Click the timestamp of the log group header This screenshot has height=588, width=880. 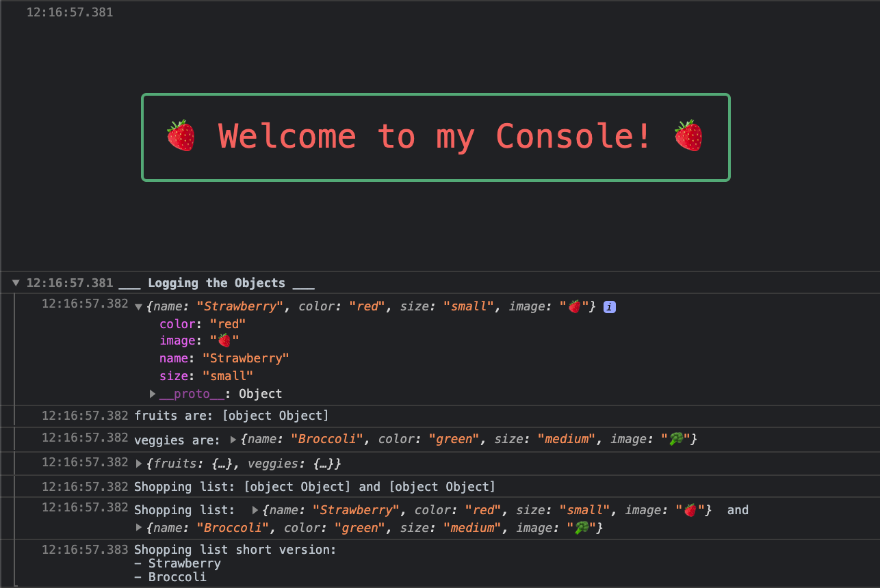coord(69,282)
